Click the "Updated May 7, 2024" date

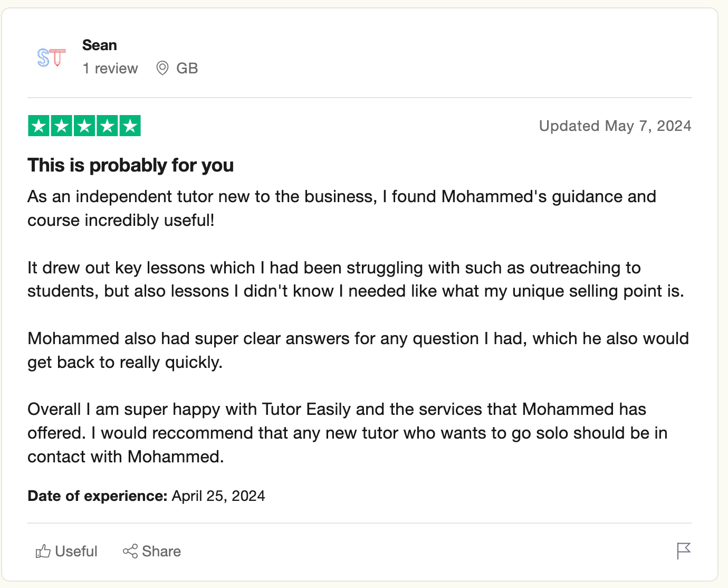point(615,126)
